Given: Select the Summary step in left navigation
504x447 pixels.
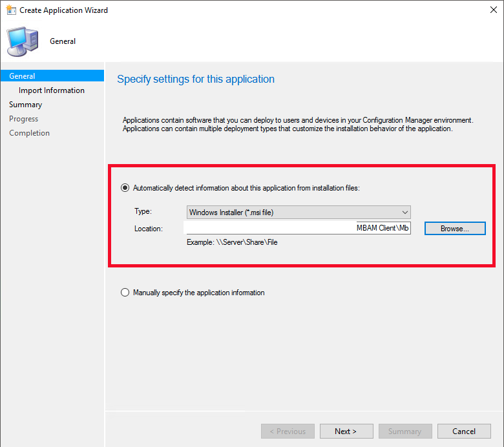Looking at the screenshot, I should point(26,105).
